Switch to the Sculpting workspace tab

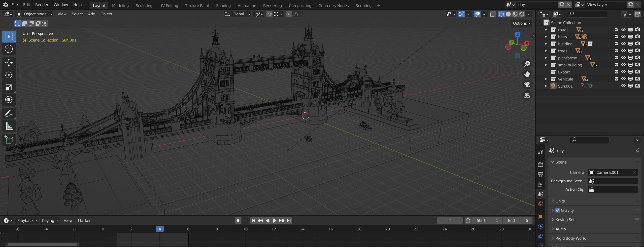pyautogui.click(x=144, y=6)
